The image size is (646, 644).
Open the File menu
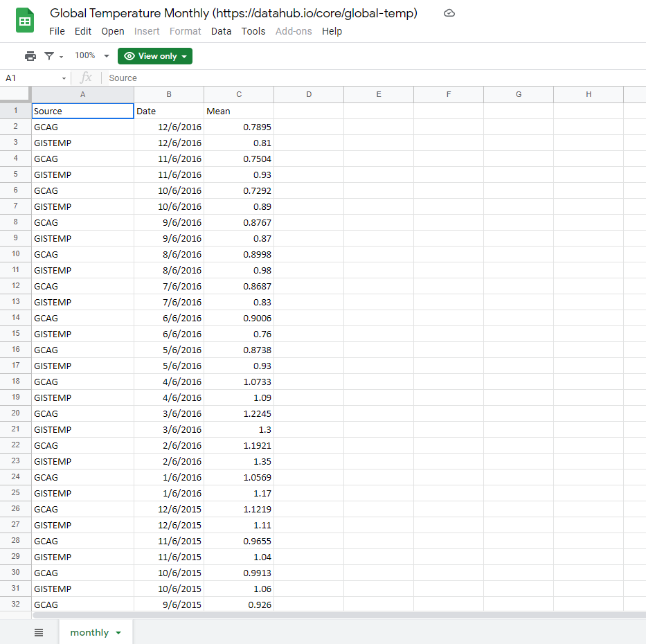(x=57, y=31)
